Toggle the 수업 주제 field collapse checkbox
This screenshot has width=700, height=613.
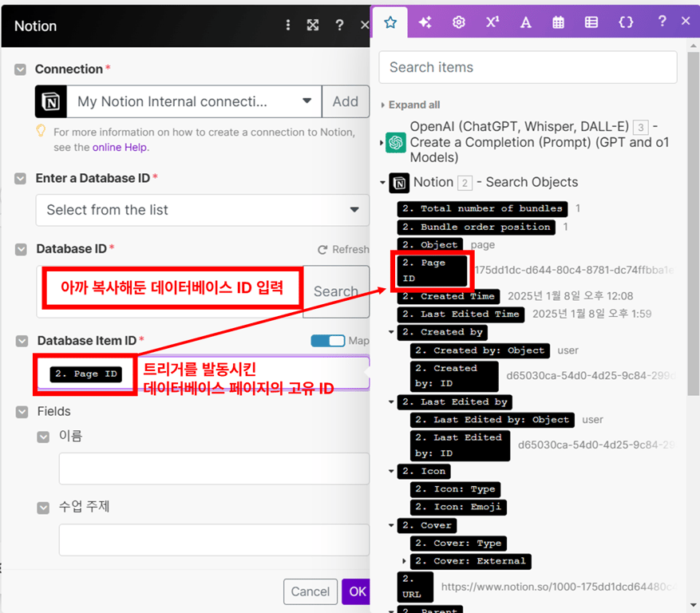[43, 508]
